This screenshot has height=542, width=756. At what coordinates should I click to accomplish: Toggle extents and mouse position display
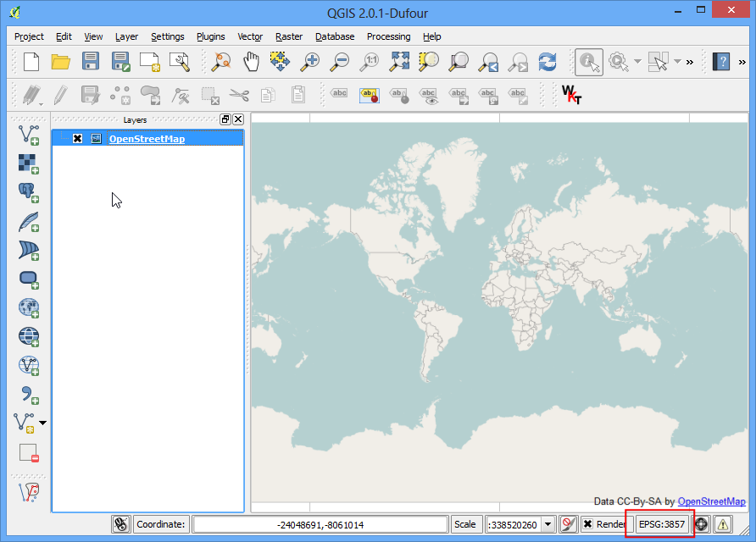pyautogui.click(x=121, y=524)
